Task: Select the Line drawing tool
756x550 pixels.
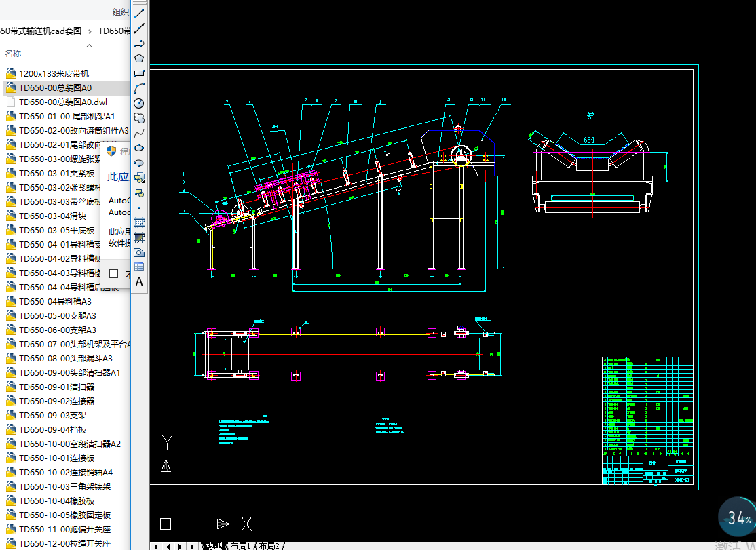Action: (x=139, y=14)
